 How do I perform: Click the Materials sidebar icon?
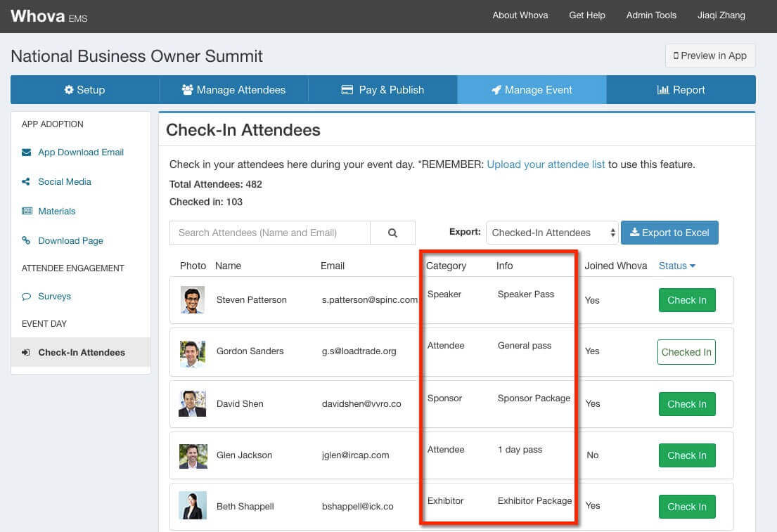pos(27,212)
